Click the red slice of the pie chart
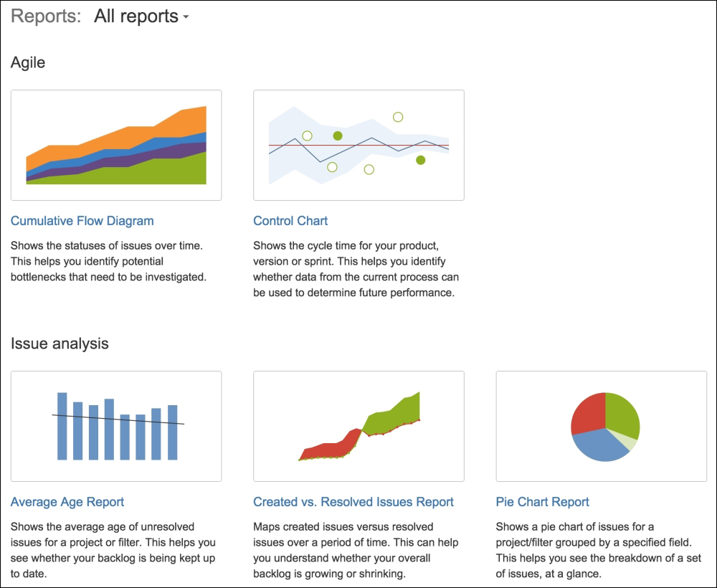Screen dimensions: 717x588 click(590, 412)
